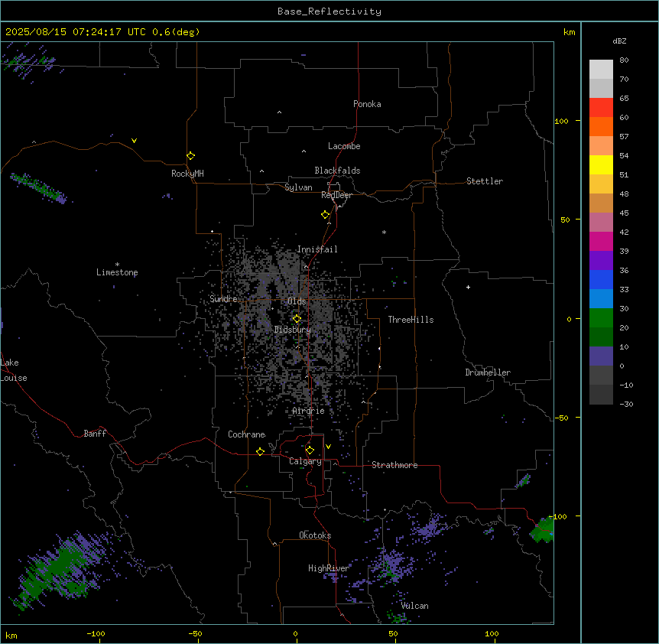Pick the light grey 80-70 dBZ swatch
Viewport: 659px width, 644px height.
coord(601,70)
